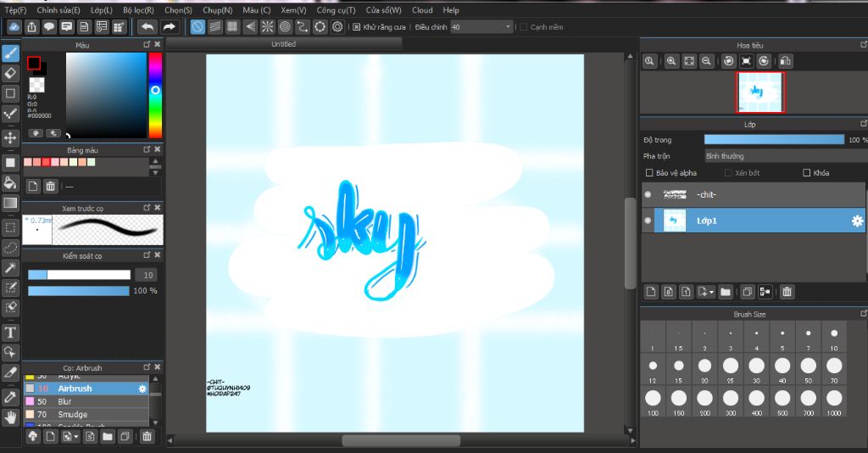The width and height of the screenshot is (868, 453).
Task: Select the rectangular Select tool
Action: click(x=10, y=227)
